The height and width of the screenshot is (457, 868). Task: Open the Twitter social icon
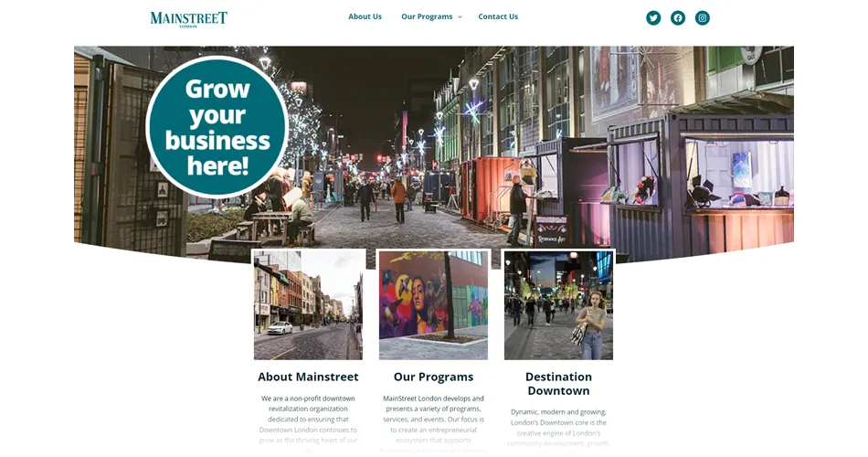coord(653,17)
